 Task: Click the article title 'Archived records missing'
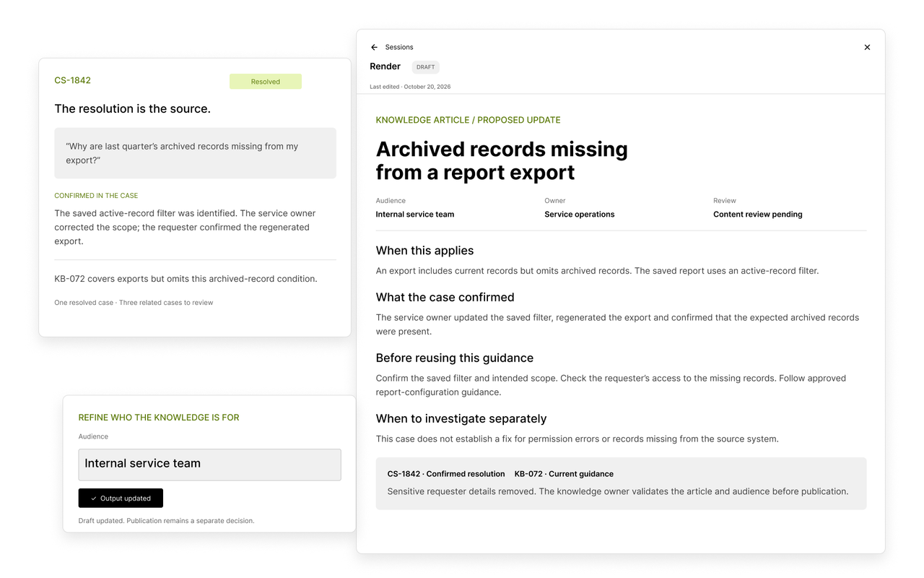click(x=502, y=160)
